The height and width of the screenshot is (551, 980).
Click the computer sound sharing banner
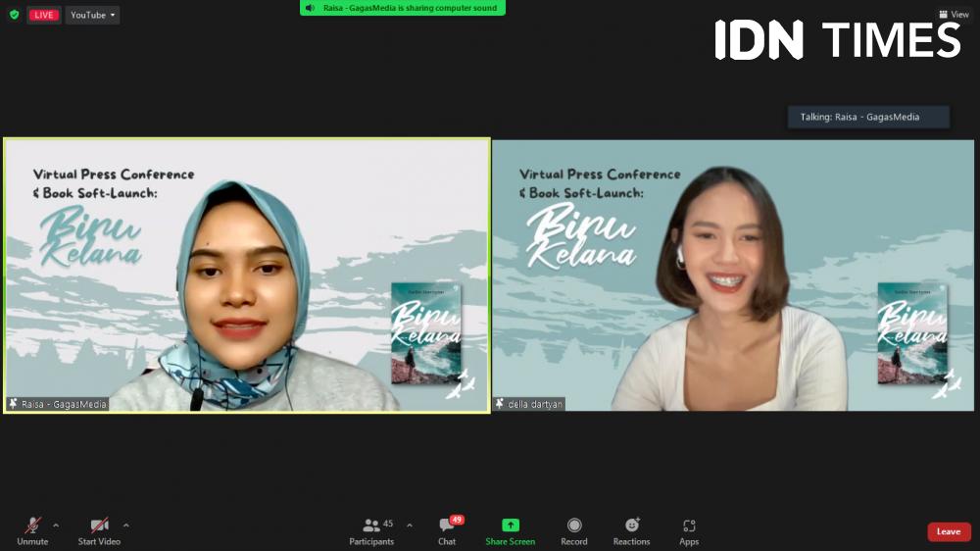403,8
